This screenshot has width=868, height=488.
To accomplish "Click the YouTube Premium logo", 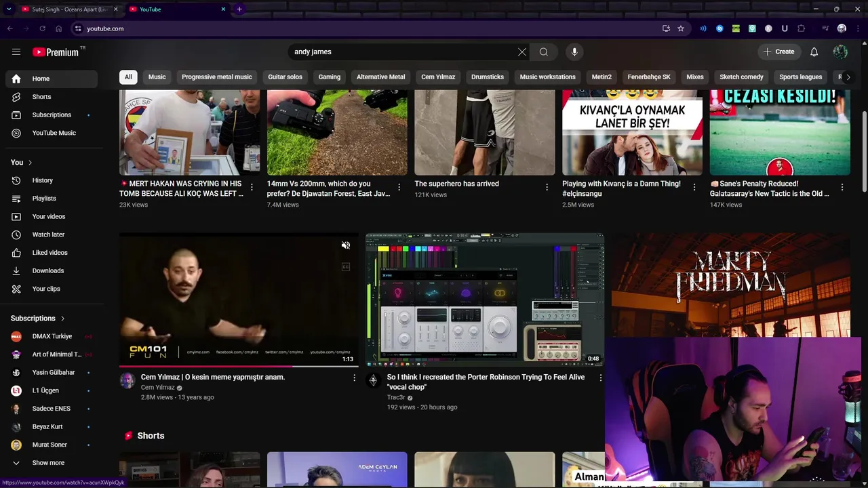I will [x=57, y=52].
